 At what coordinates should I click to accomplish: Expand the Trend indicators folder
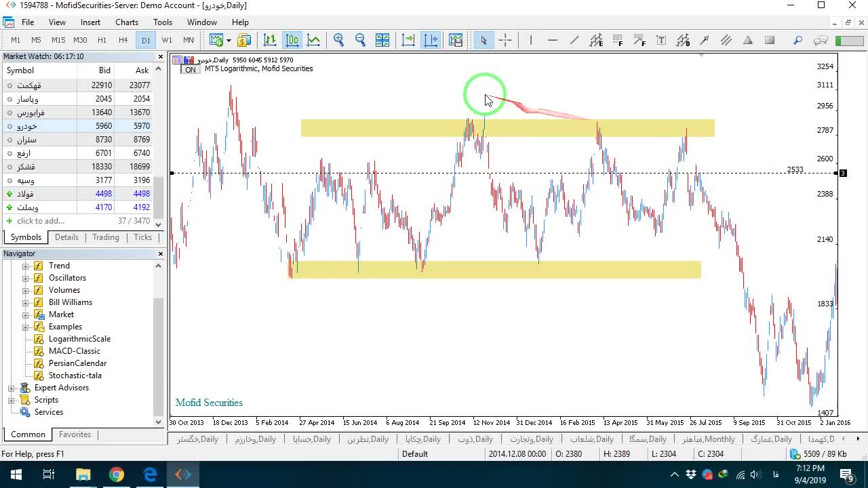pos(26,266)
